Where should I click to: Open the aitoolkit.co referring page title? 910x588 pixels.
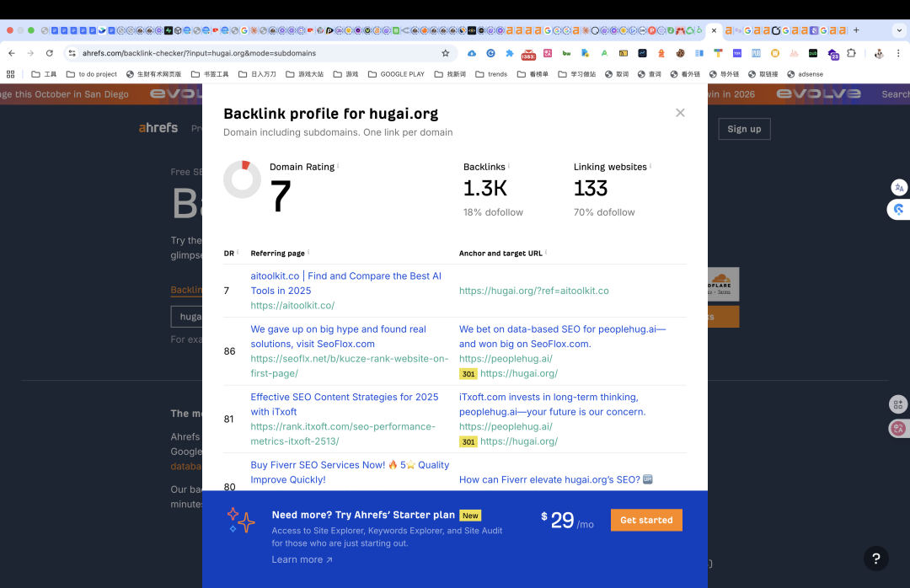[346, 283]
